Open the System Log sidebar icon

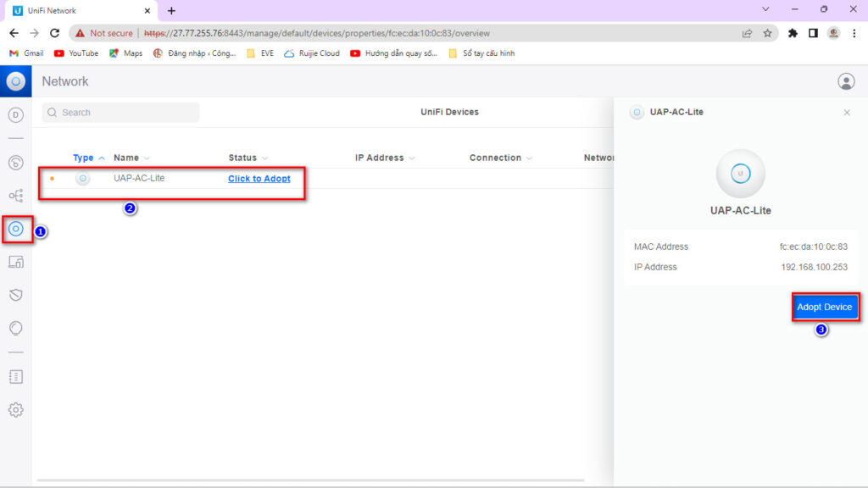tap(16, 376)
